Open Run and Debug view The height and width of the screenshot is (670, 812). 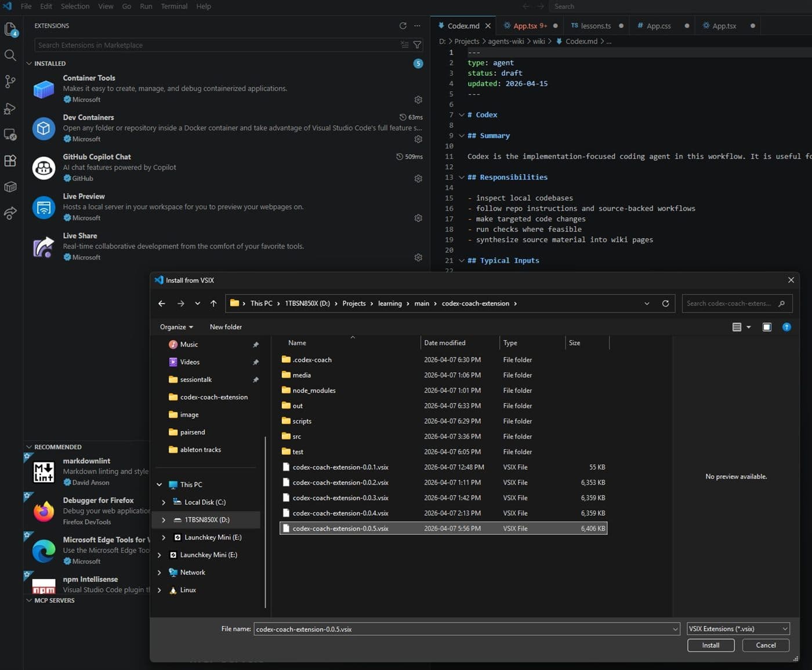pos(10,108)
